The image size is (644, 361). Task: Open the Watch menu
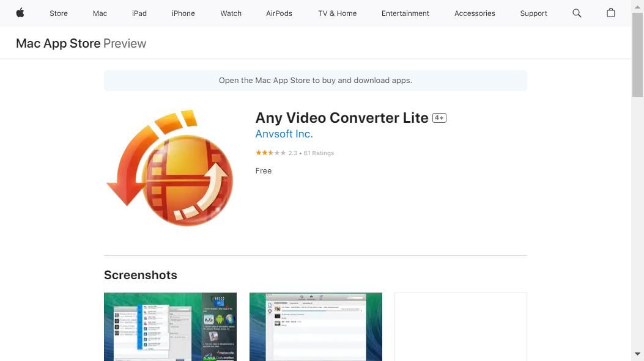pos(231,13)
